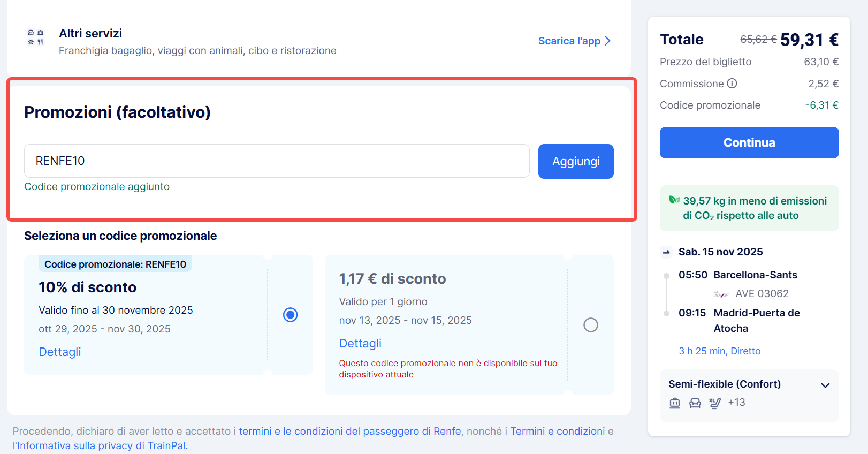Click the 39,57 kg CO₂ emissions message
The image size is (868, 454).
[x=755, y=208]
